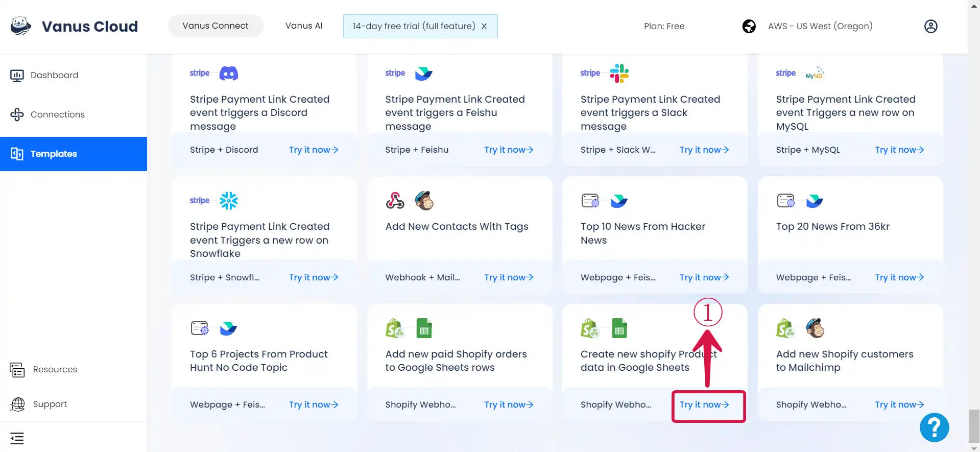Switch to the Vanus AI tab
This screenshot has height=452, width=980.
click(304, 26)
